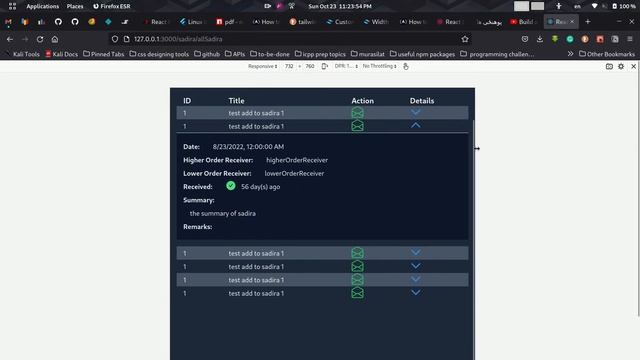Open the Applications menu
The image size is (640, 360).
(42, 6)
